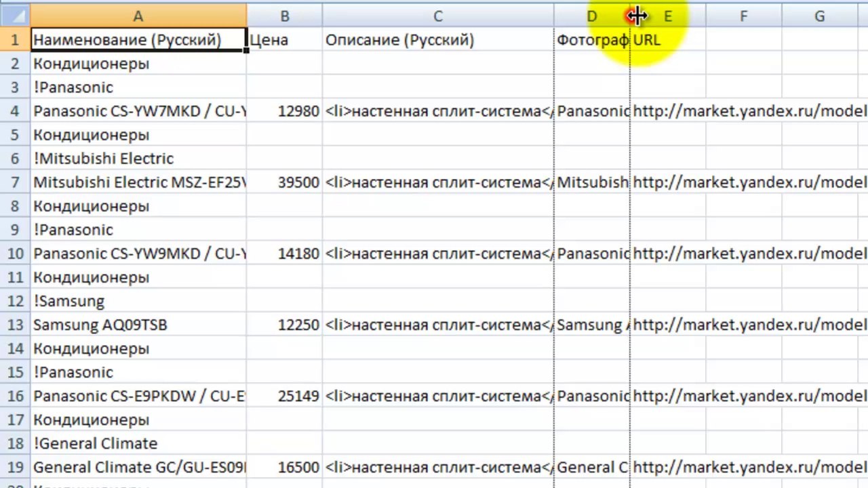
Task: Select column B by its header
Action: click(285, 16)
